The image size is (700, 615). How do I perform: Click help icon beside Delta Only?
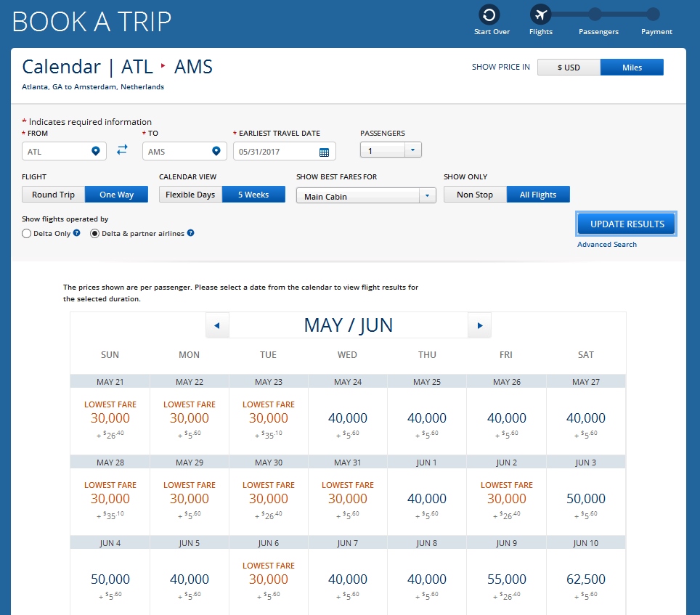[x=76, y=233]
